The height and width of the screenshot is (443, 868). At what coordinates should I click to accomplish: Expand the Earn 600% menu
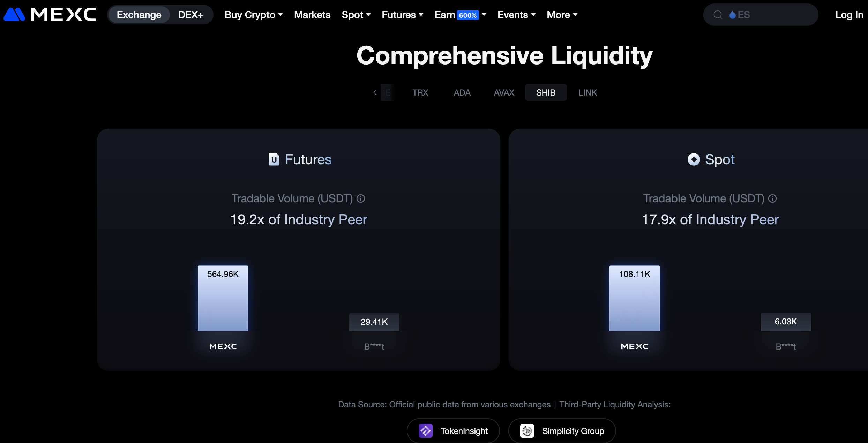460,15
